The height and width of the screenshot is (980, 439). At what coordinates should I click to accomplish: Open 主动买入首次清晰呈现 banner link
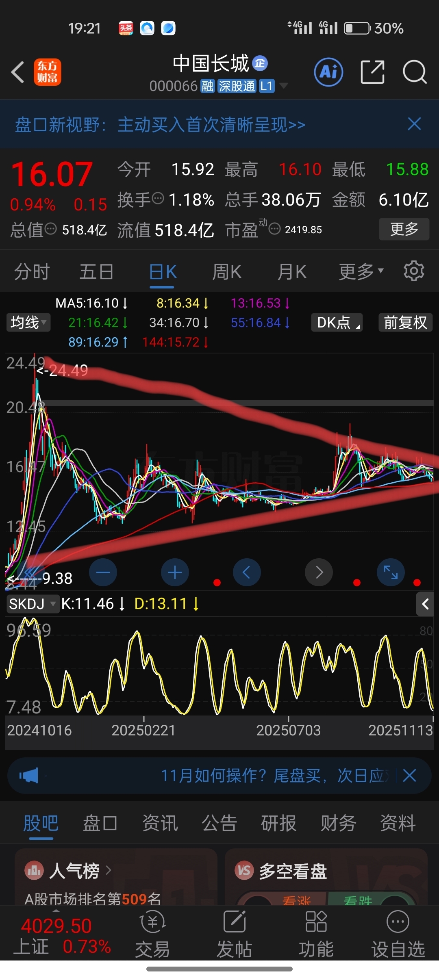pos(211,124)
